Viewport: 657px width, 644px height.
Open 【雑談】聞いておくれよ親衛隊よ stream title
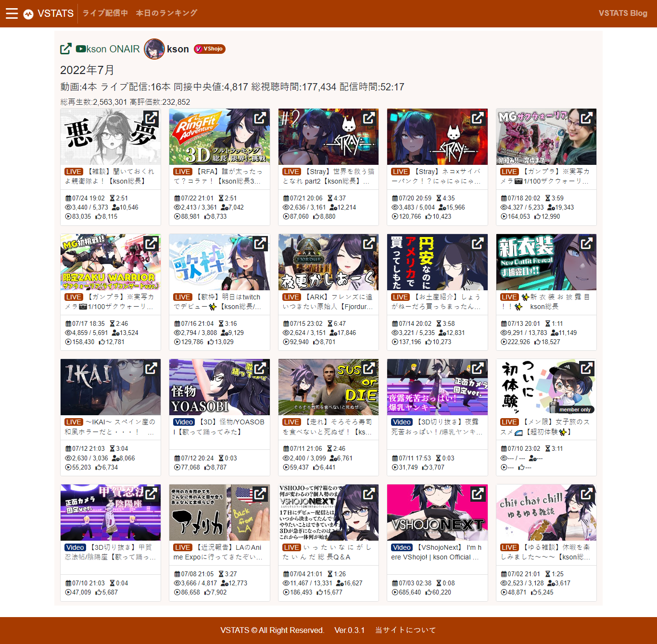coord(111,176)
